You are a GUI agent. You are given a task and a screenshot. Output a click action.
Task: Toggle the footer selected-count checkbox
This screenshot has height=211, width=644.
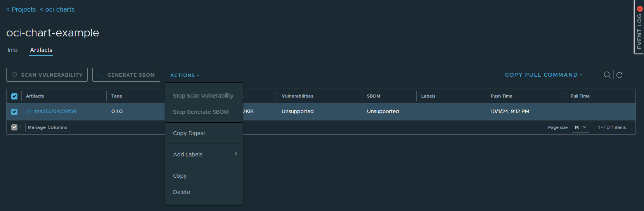(14, 127)
